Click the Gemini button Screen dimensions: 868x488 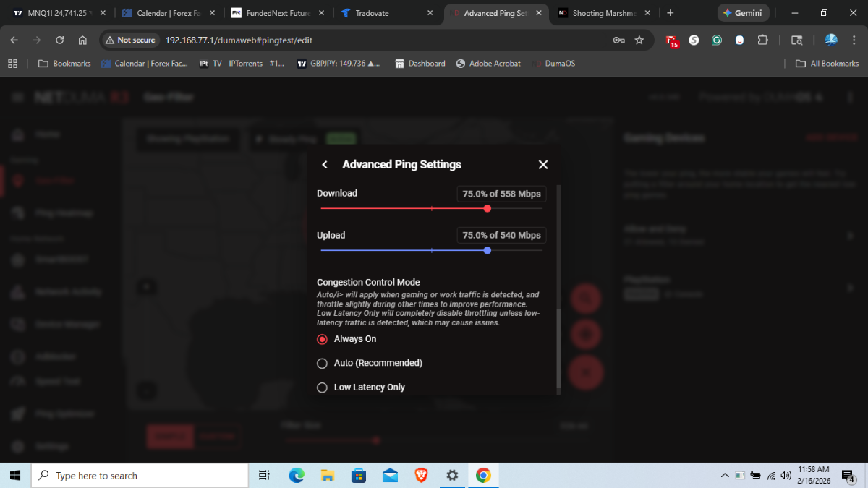click(741, 13)
